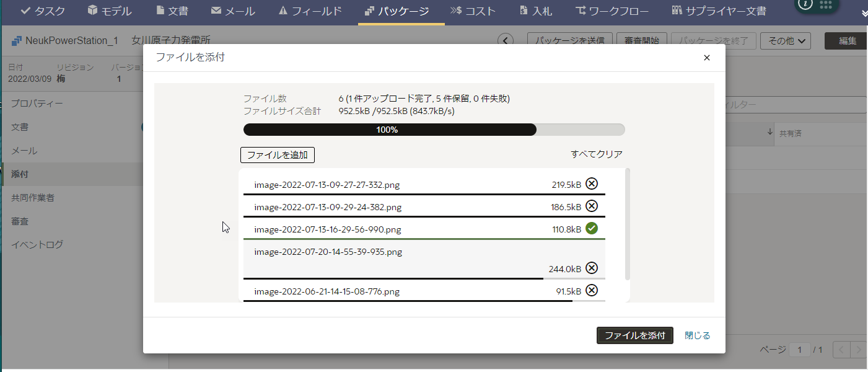Select イベントログ in the left sidebar

[x=37, y=245]
